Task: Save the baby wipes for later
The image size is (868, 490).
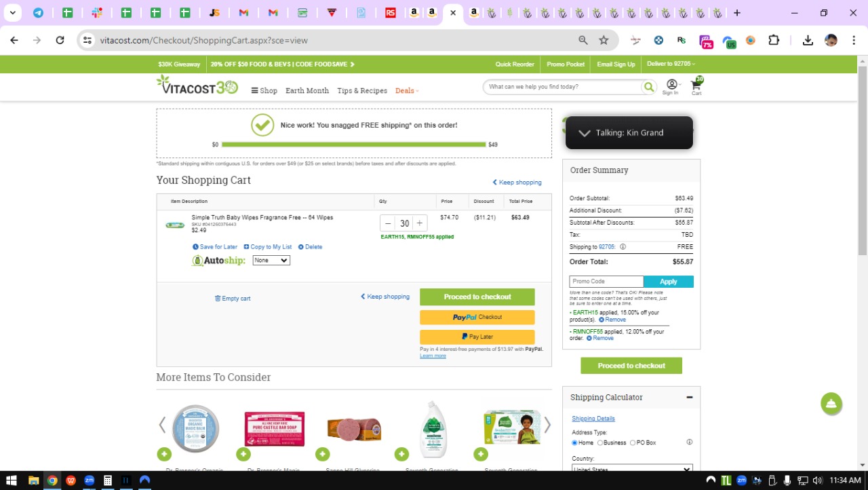Action: tap(215, 247)
